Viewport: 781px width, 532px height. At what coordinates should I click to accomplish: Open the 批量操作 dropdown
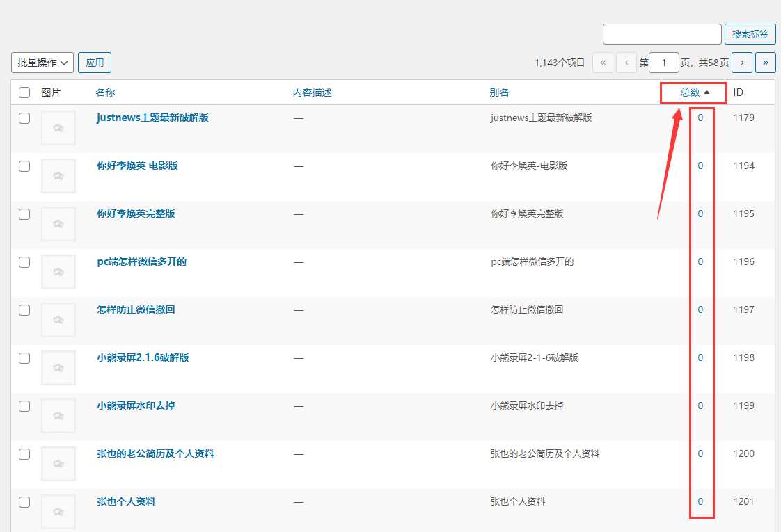pyautogui.click(x=42, y=62)
